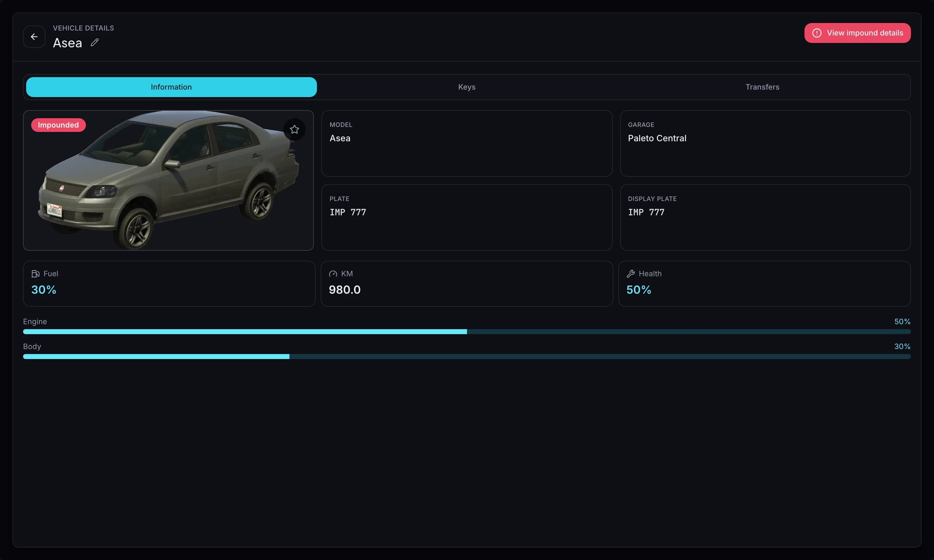This screenshot has width=934, height=560.
Task: Click the Engine health progress bar
Action: (467, 332)
